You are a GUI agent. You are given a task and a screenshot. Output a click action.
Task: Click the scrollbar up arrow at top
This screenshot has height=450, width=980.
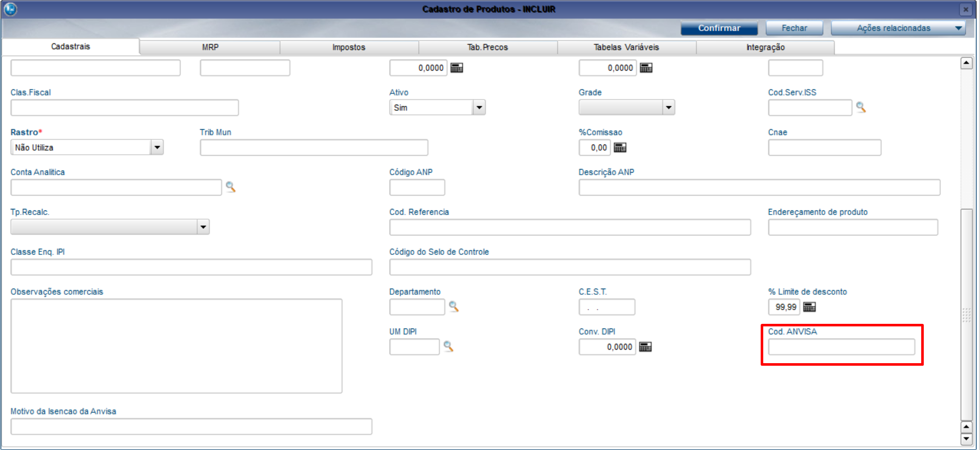point(966,63)
